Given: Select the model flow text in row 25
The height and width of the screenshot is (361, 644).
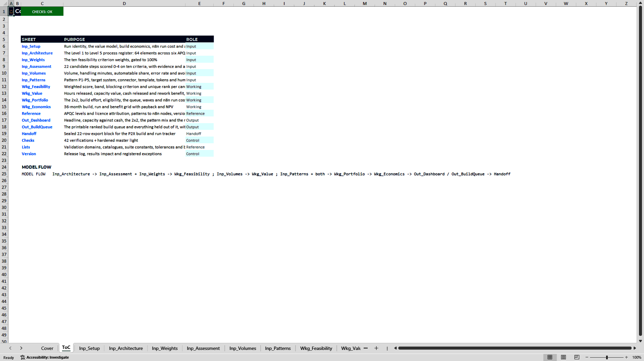Looking at the screenshot, I should point(266,174).
